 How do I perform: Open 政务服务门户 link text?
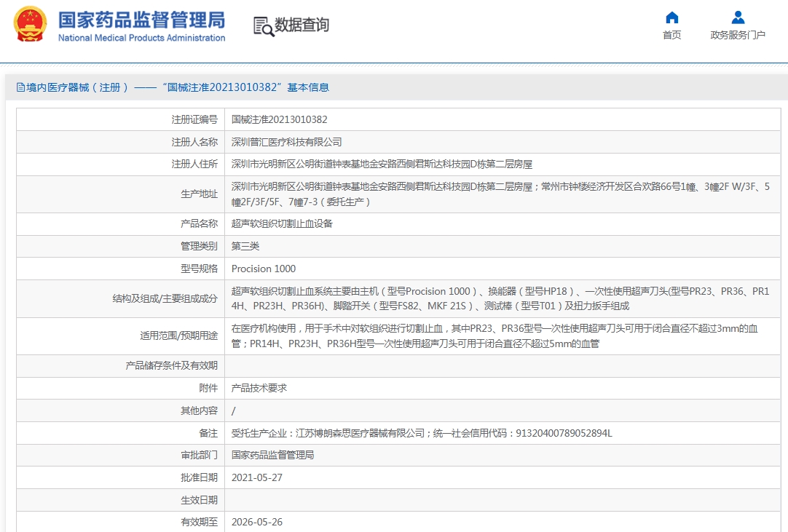(x=738, y=35)
